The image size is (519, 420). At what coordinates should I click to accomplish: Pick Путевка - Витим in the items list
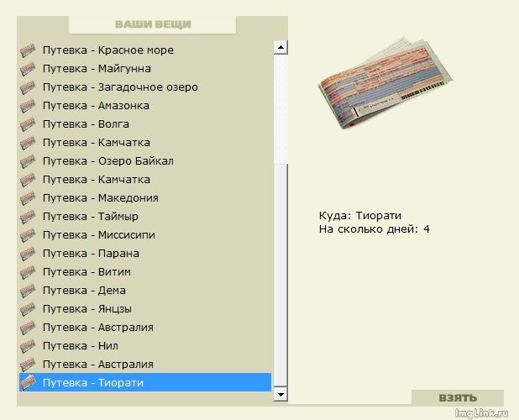86,272
